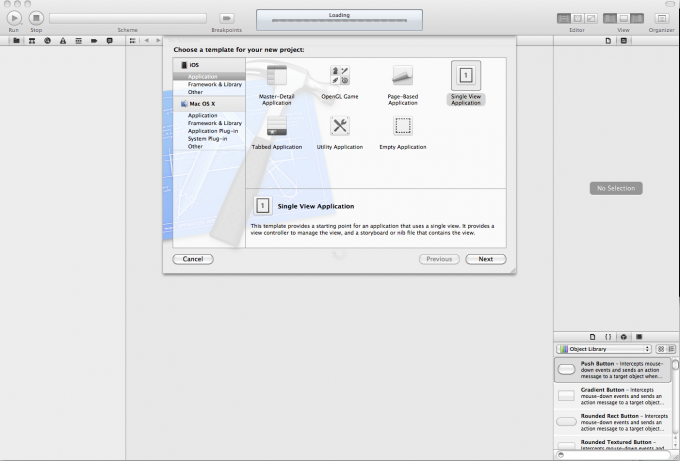Open the Symbol navigator icon
680x461 pixels.
point(32,40)
